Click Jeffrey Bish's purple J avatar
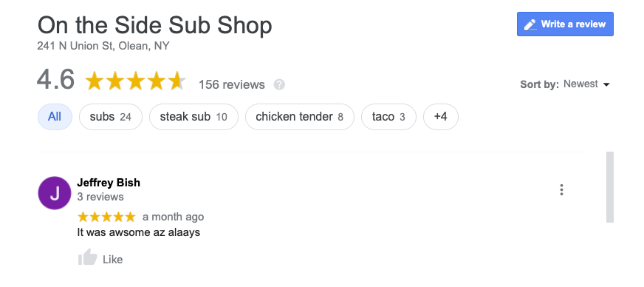644x287 pixels. pyautogui.click(x=55, y=193)
